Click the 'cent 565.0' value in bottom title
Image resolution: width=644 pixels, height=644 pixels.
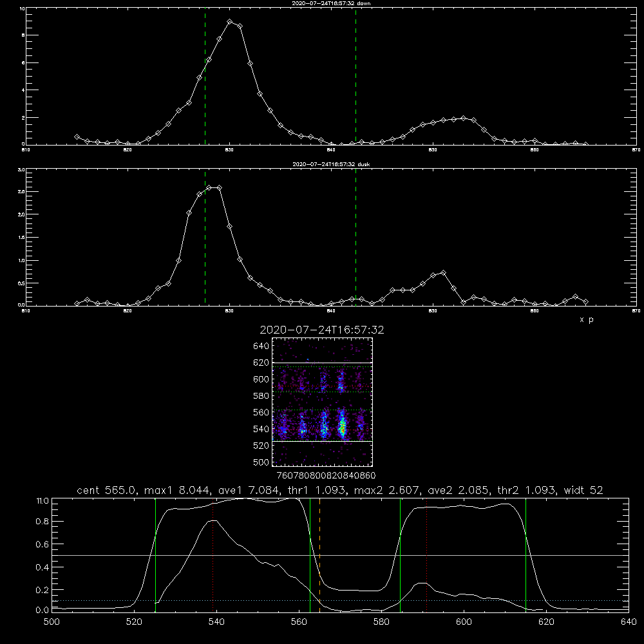[x=106, y=490]
